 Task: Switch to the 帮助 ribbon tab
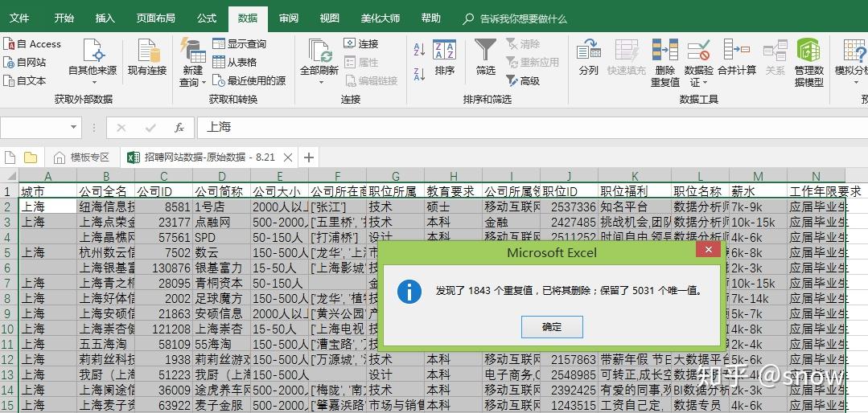click(430, 18)
